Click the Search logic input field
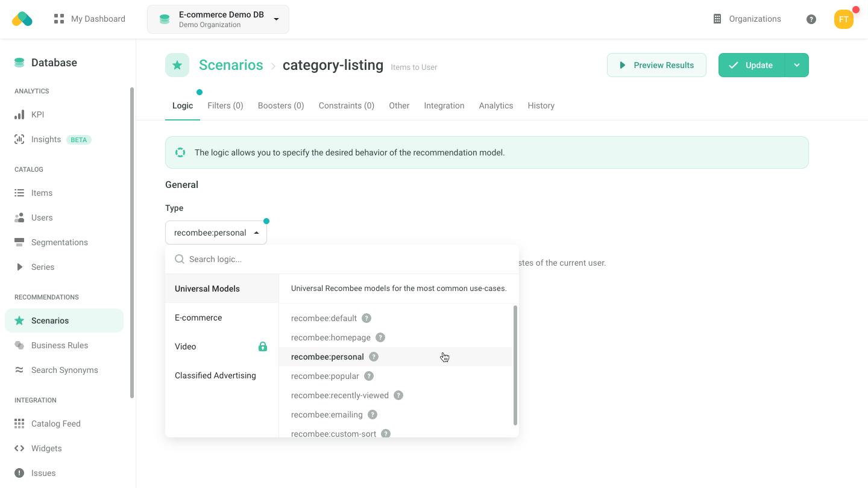The image size is (868, 488). pos(342,259)
